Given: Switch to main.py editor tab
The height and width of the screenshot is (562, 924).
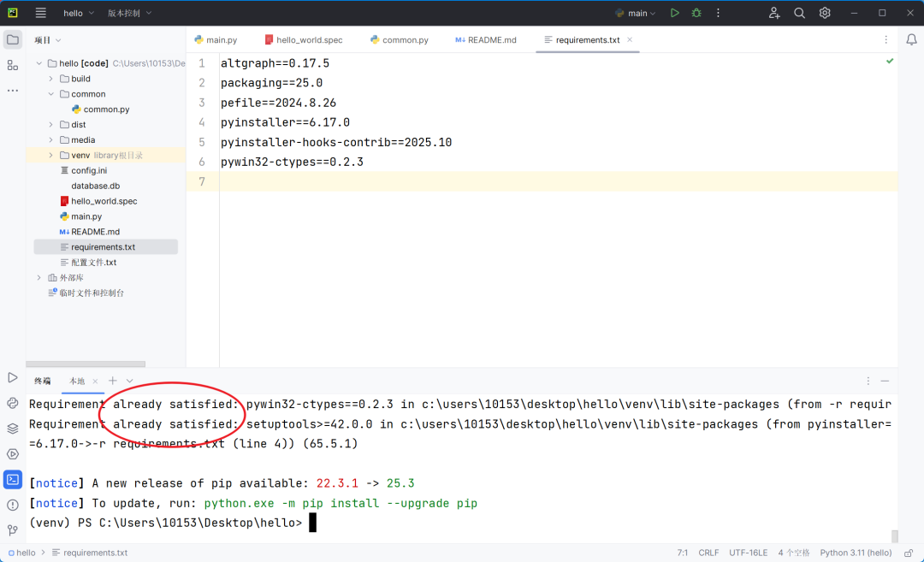Looking at the screenshot, I should pyautogui.click(x=216, y=39).
